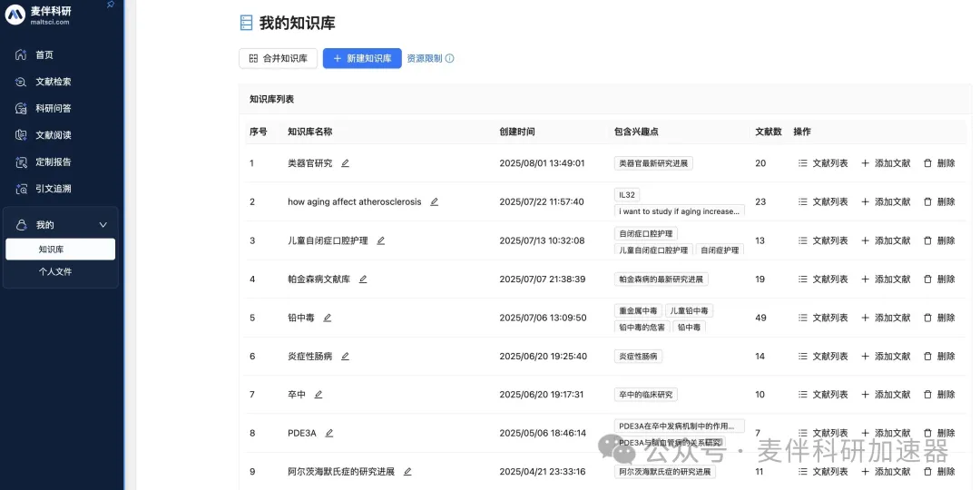The width and height of the screenshot is (980, 490).
Task: Delete the 儿童自闭症口腔护理 knowledge base
Action: 938,240
